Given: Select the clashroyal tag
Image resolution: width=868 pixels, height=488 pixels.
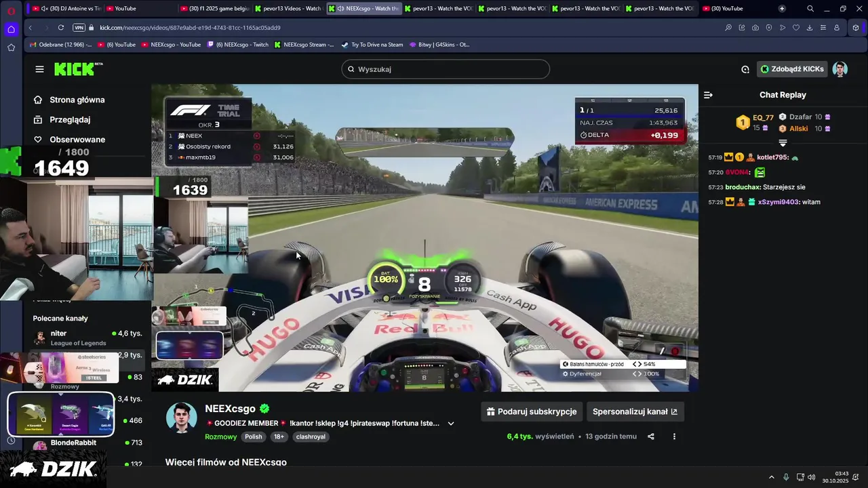Looking at the screenshot, I should pos(311,436).
